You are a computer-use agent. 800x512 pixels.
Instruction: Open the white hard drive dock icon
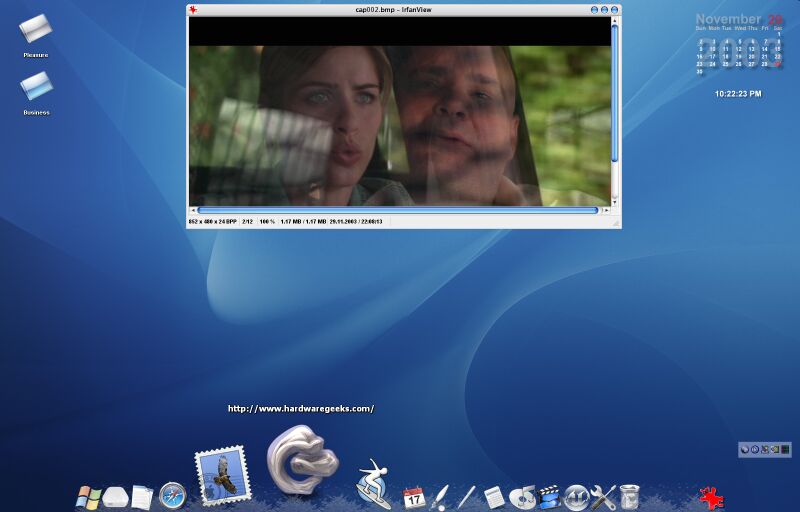point(115,497)
